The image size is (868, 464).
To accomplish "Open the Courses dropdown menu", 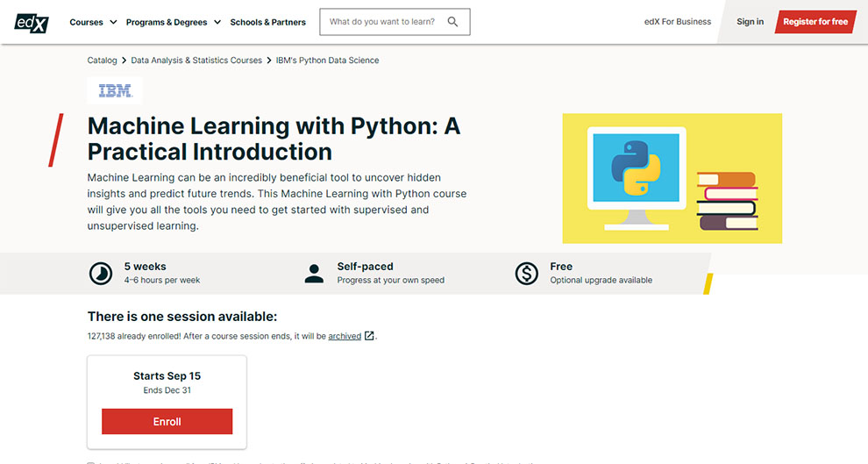I will tap(93, 22).
